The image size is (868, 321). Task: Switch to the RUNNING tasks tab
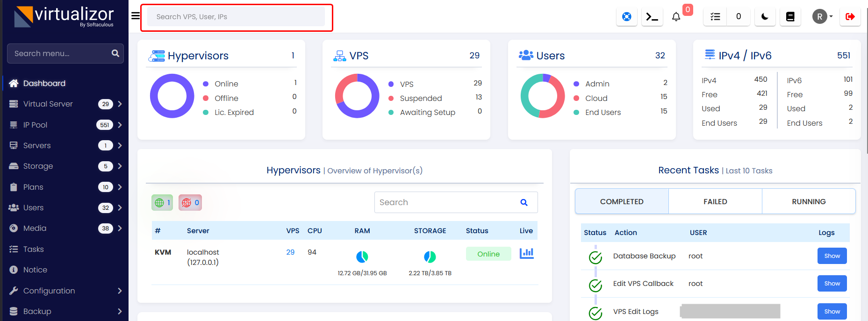tap(809, 201)
